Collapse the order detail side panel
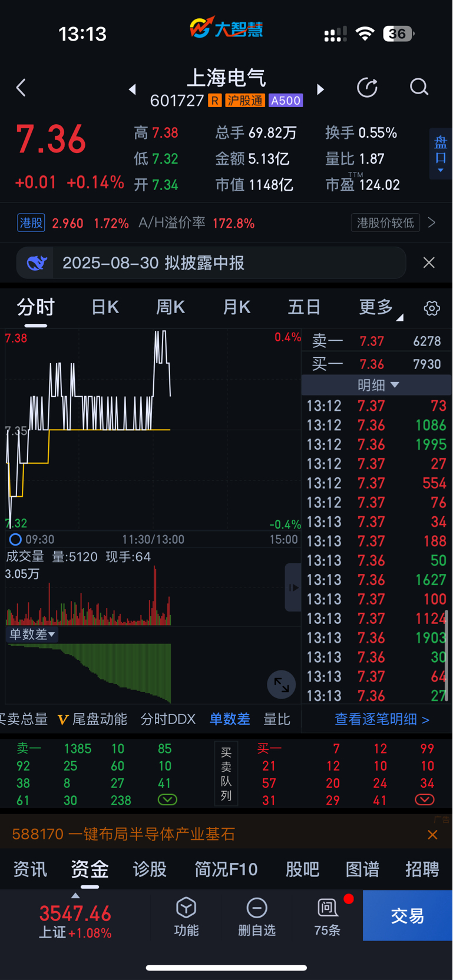 293,587
